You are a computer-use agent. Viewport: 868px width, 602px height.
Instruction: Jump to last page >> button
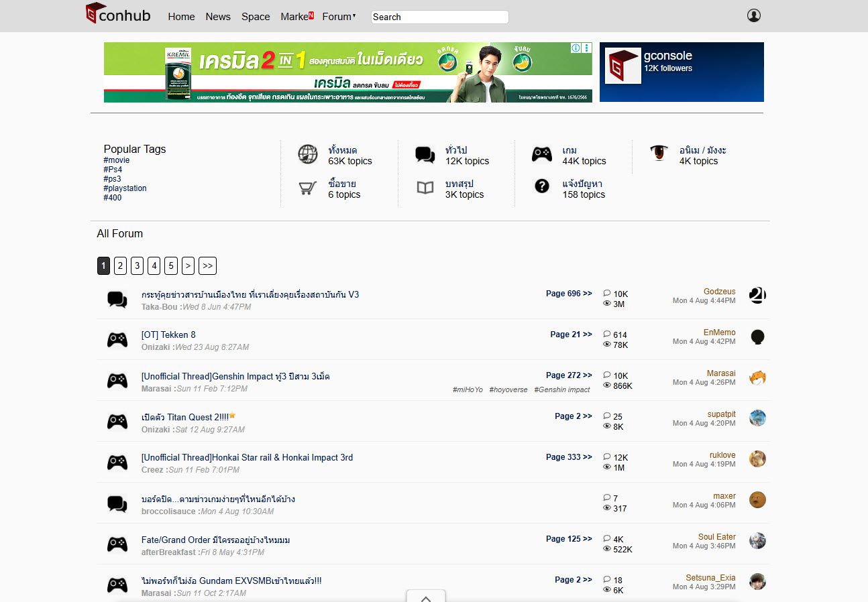tap(207, 266)
